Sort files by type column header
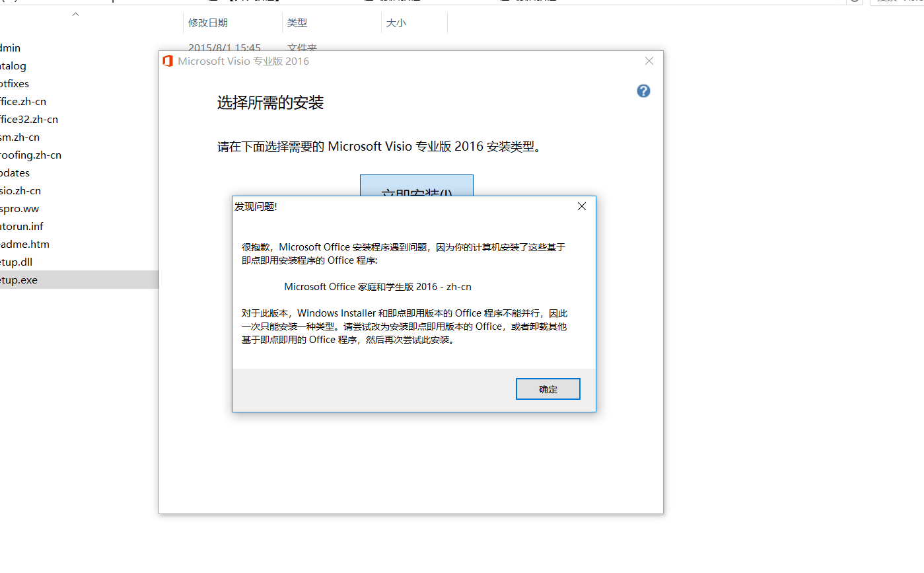 pyautogui.click(x=297, y=22)
